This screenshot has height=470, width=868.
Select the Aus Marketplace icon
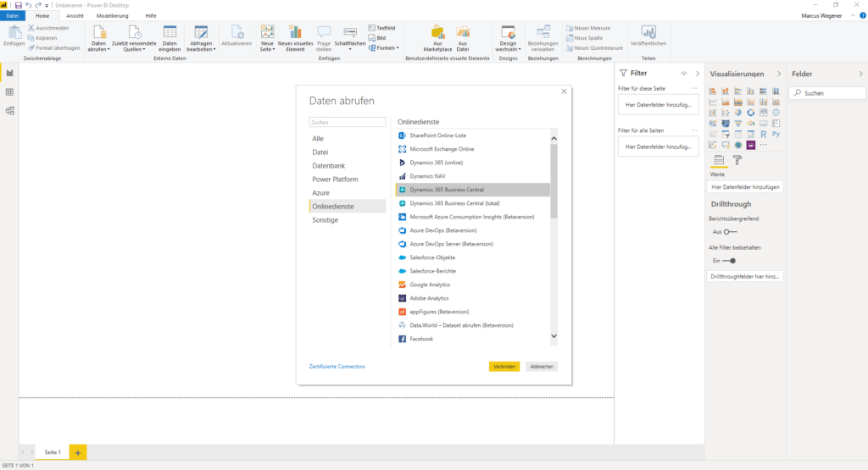point(437,38)
